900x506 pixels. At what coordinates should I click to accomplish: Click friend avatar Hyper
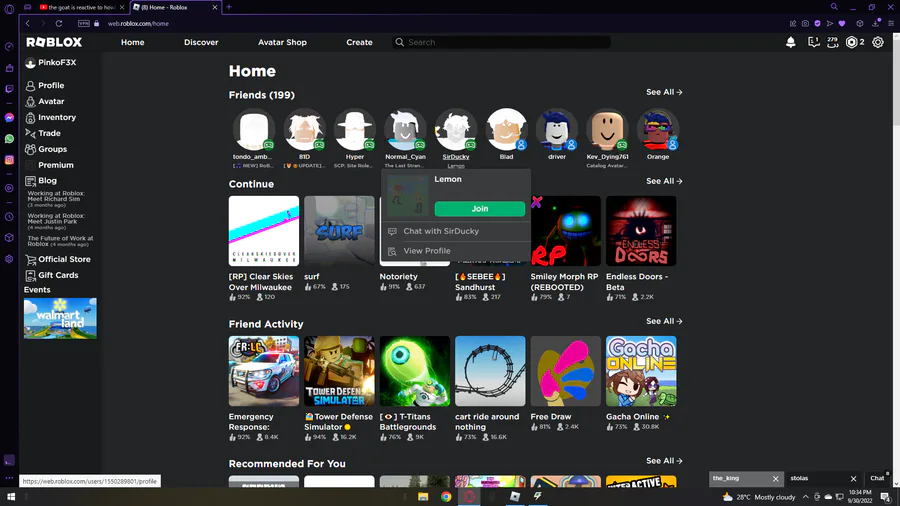pos(354,130)
